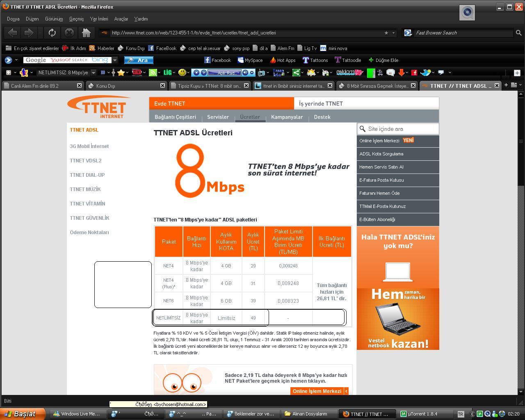Open the Fast Browser Search engine selector

[x=408, y=33]
